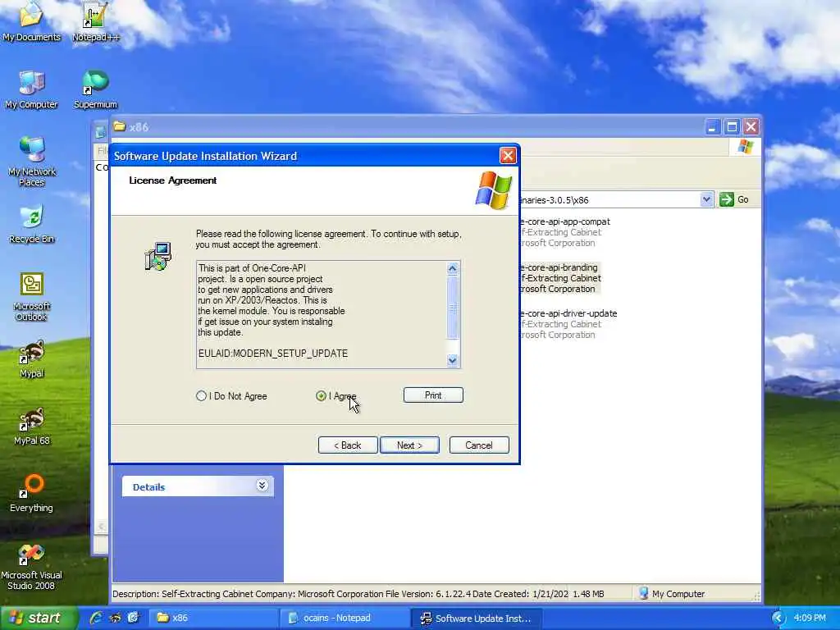Click EULAID:MODERN_SETUP_UPDATE text in license

coord(272,354)
